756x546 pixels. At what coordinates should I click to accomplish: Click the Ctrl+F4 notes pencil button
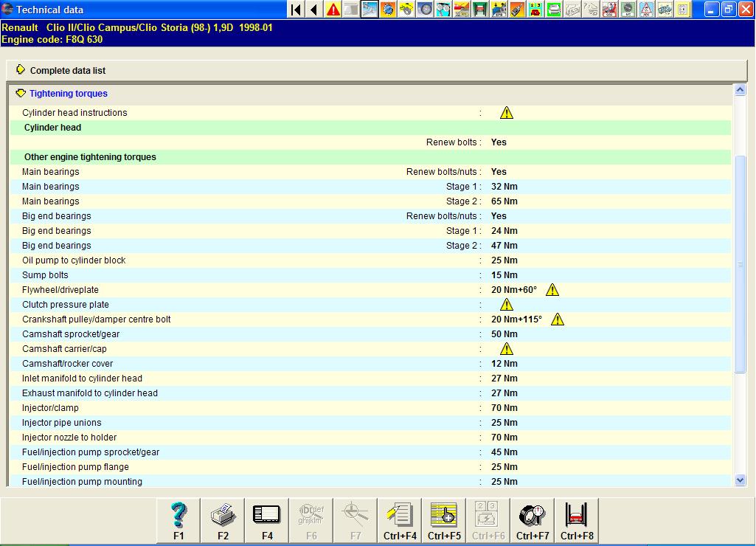pos(400,520)
